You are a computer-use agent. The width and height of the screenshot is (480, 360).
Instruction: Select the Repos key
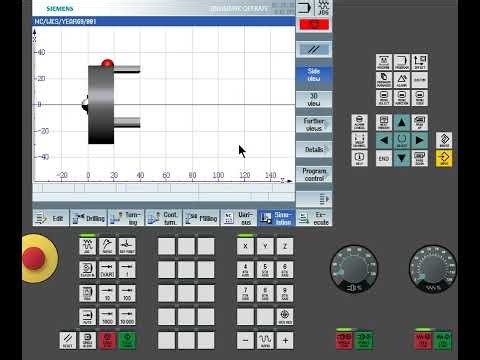click(107, 246)
